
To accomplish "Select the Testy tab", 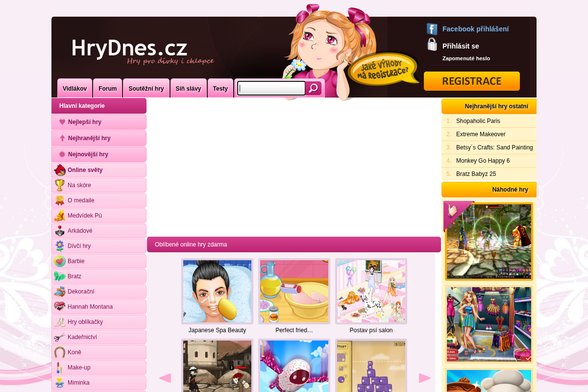I will tap(220, 88).
